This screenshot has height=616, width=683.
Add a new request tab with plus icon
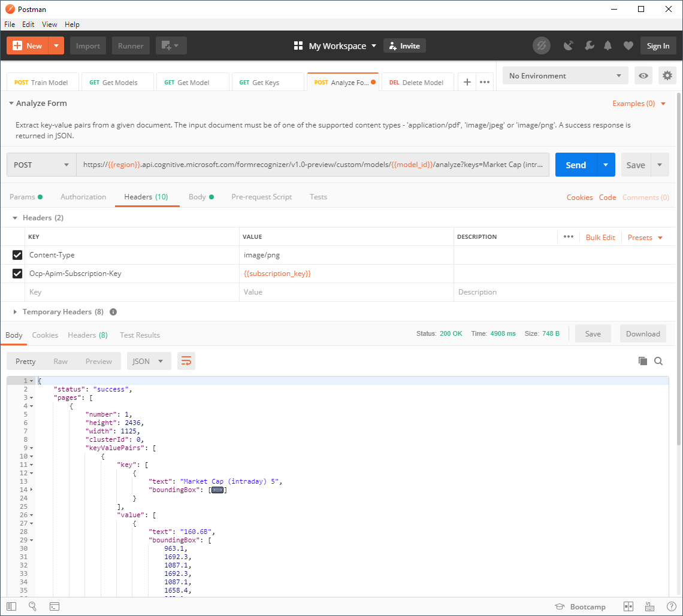pyautogui.click(x=467, y=82)
